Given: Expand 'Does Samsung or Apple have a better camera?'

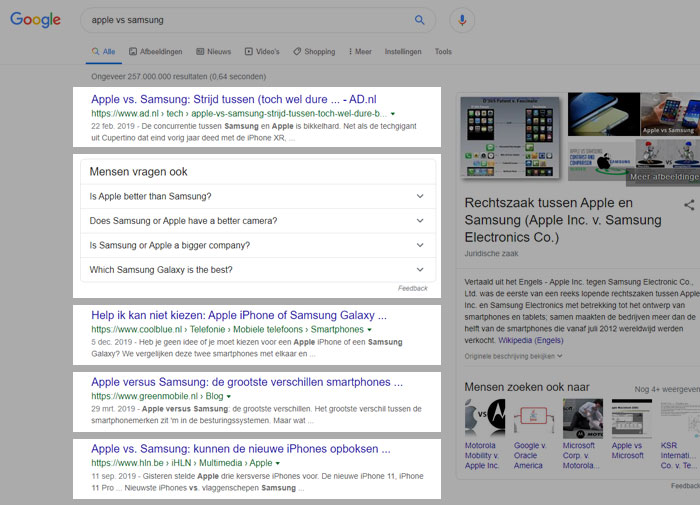Looking at the screenshot, I should tap(258, 221).
